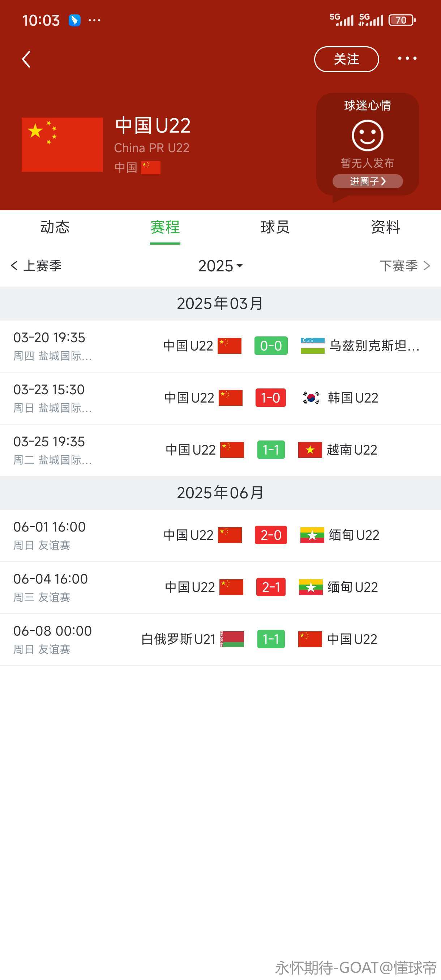Open the 2-1 score against Myanmar U22

(270, 587)
